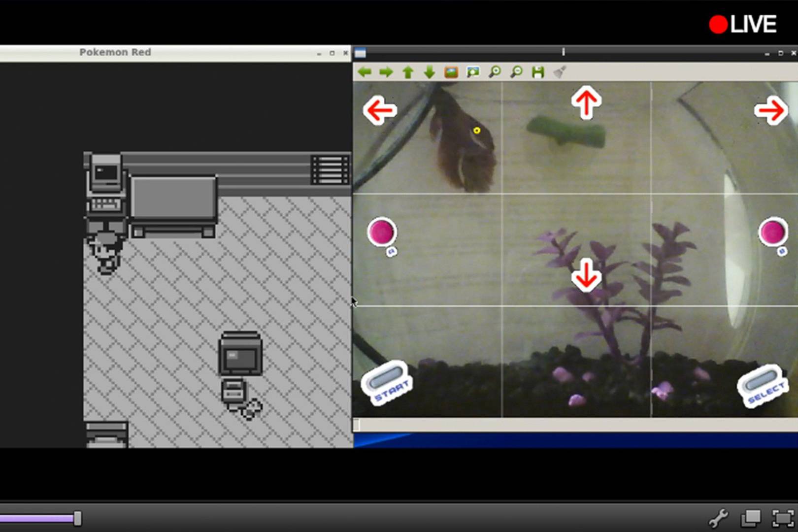Click the pink B button overlay
Screen dimensions: 798x532
click(x=773, y=232)
